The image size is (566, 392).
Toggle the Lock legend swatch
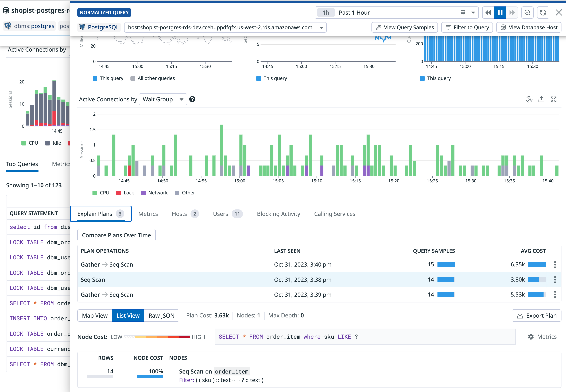click(x=119, y=193)
